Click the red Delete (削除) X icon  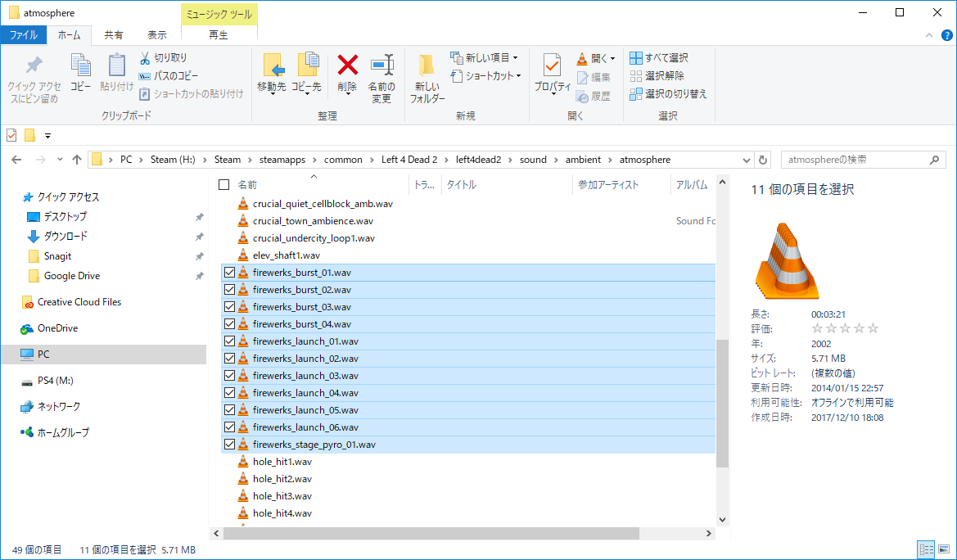(x=347, y=65)
